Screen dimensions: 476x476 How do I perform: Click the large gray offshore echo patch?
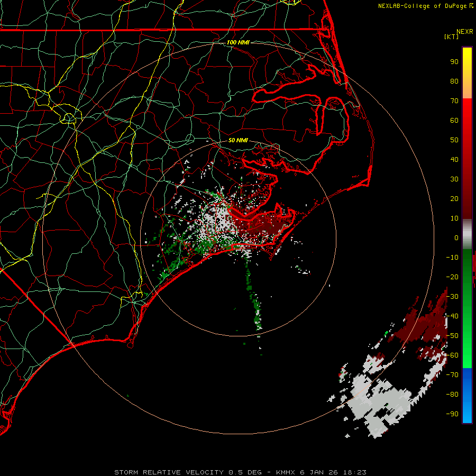pos(379,404)
